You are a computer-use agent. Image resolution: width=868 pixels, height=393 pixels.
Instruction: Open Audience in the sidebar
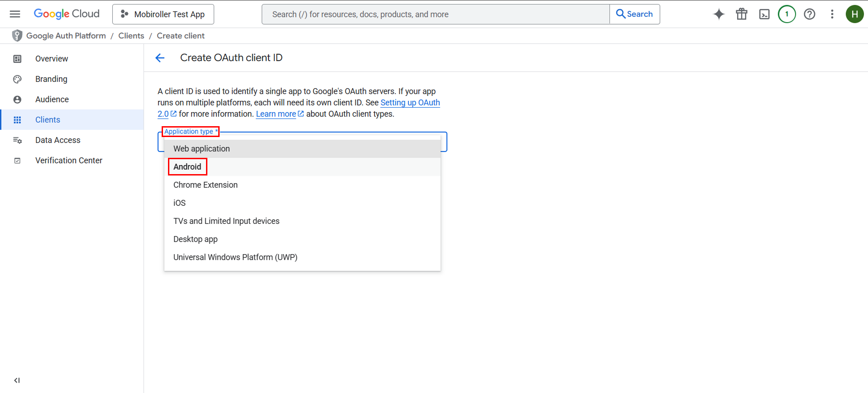coord(72,99)
